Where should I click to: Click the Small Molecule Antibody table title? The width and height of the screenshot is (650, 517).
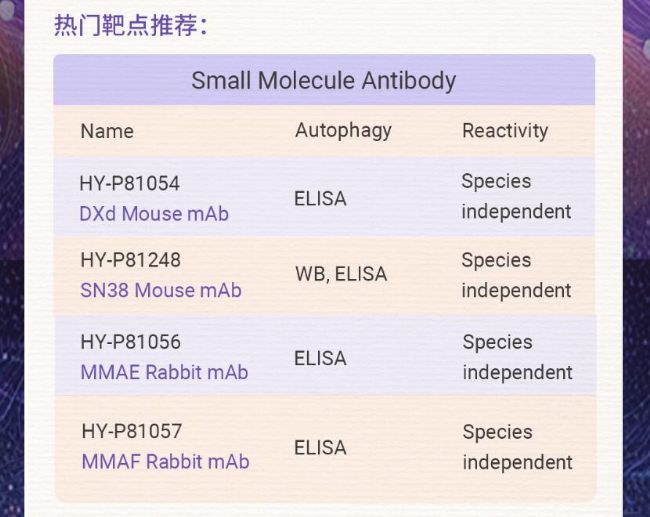(323, 81)
